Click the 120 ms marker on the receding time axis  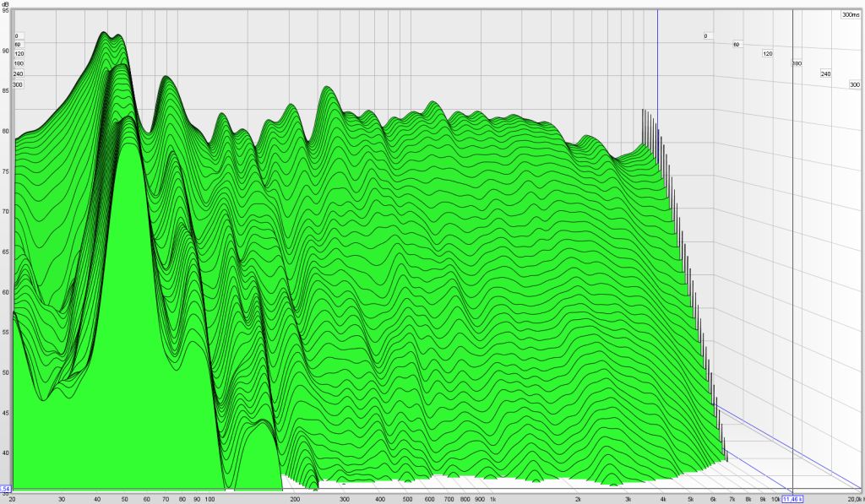pos(767,53)
